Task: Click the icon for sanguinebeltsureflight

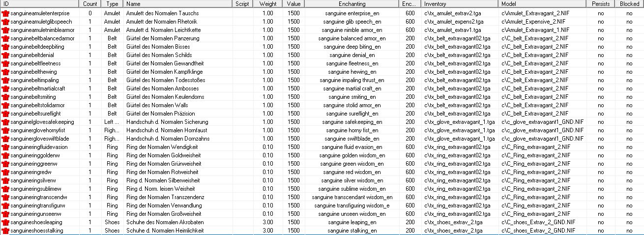Action: click(5, 114)
